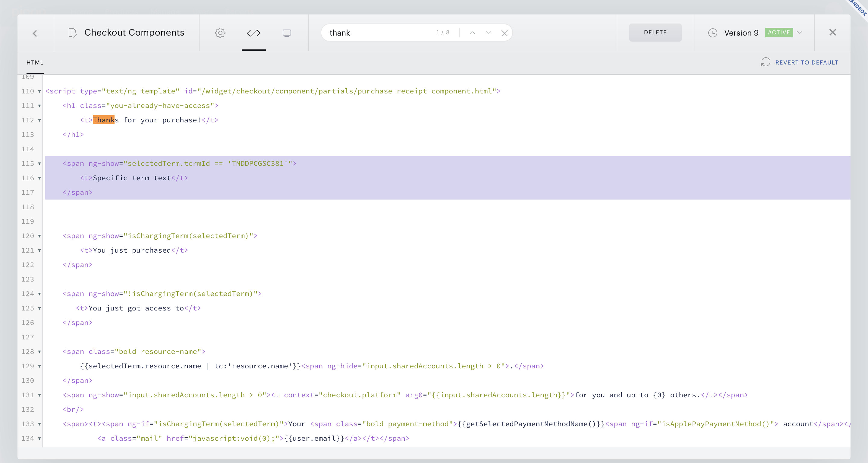This screenshot has height=463, width=868.
Task: Collapse fold arrow at line 134
Action: point(39,439)
